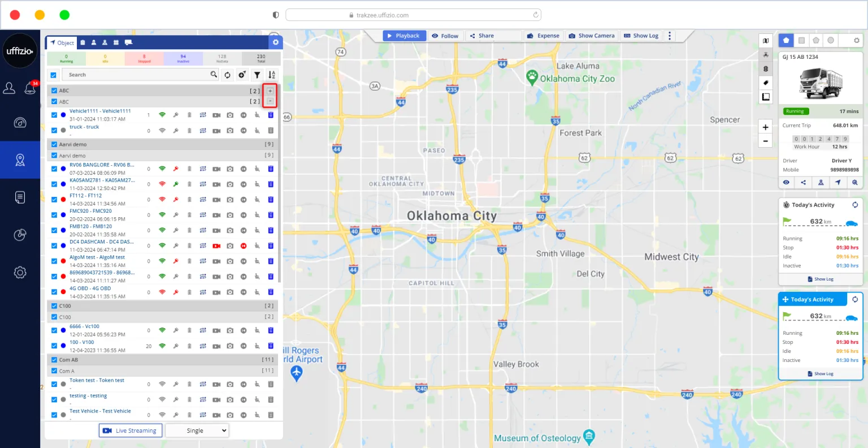Refresh the object list

coord(227,75)
